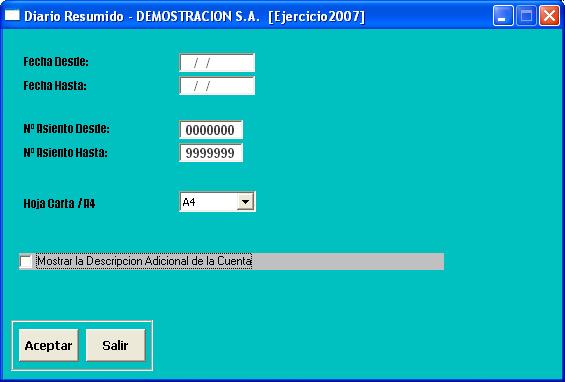Screen dimensions: 565x382
Task: Click the Aceptar button
Action: coord(49,345)
